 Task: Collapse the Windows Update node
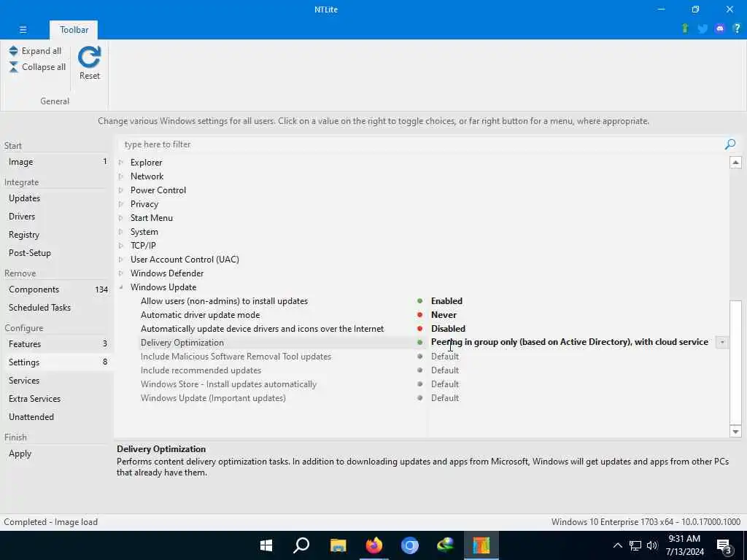coord(121,287)
